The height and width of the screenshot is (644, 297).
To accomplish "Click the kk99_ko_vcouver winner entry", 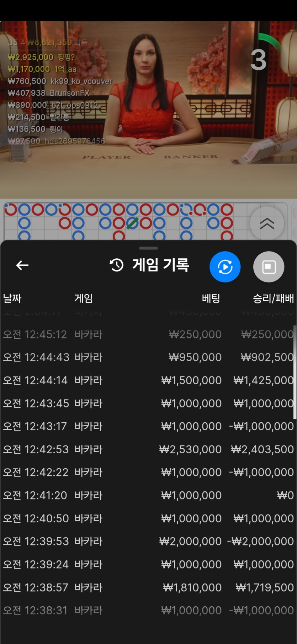I will 60,81.
